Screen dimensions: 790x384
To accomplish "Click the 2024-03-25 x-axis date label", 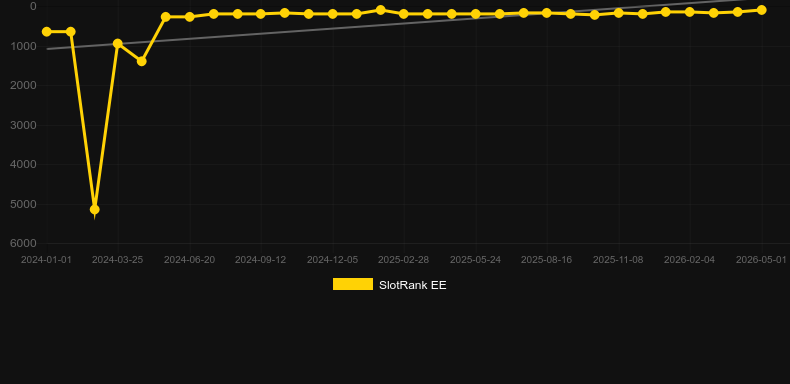I will coord(117,260).
